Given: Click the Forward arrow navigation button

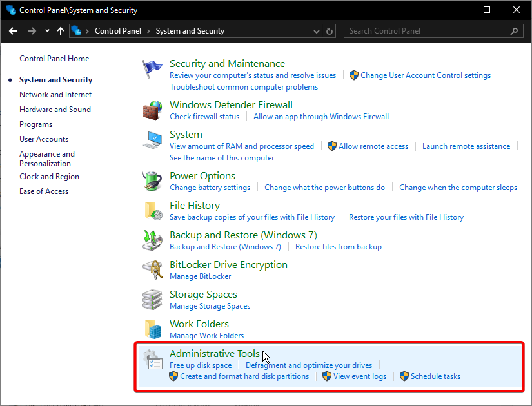Looking at the screenshot, I should click(32, 31).
